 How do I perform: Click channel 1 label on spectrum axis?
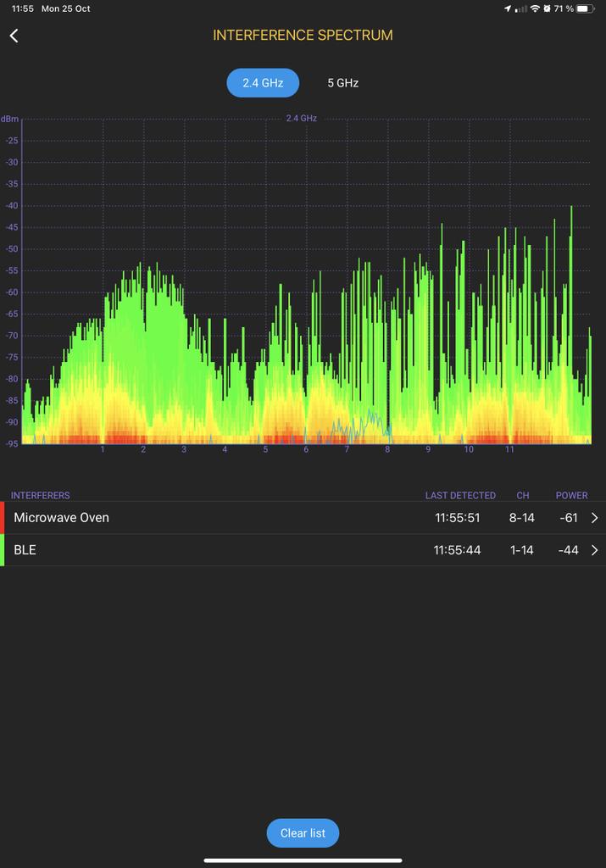click(x=103, y=449)
